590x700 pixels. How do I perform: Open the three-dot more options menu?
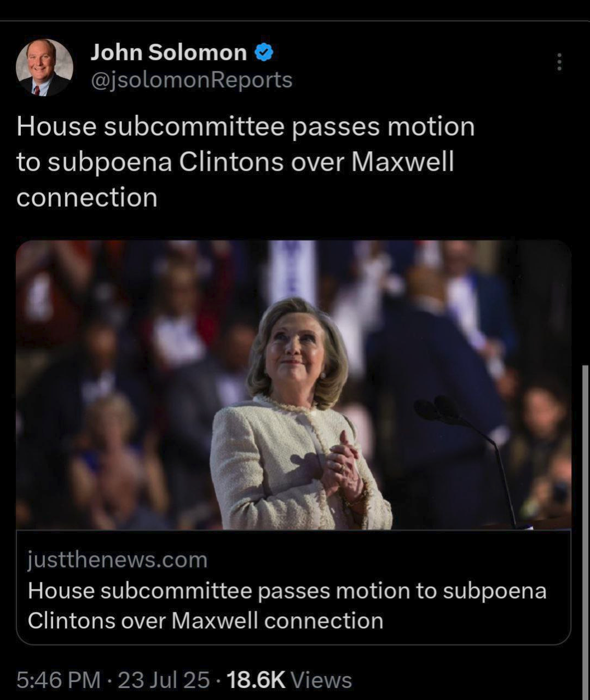(x=559, y=62)
